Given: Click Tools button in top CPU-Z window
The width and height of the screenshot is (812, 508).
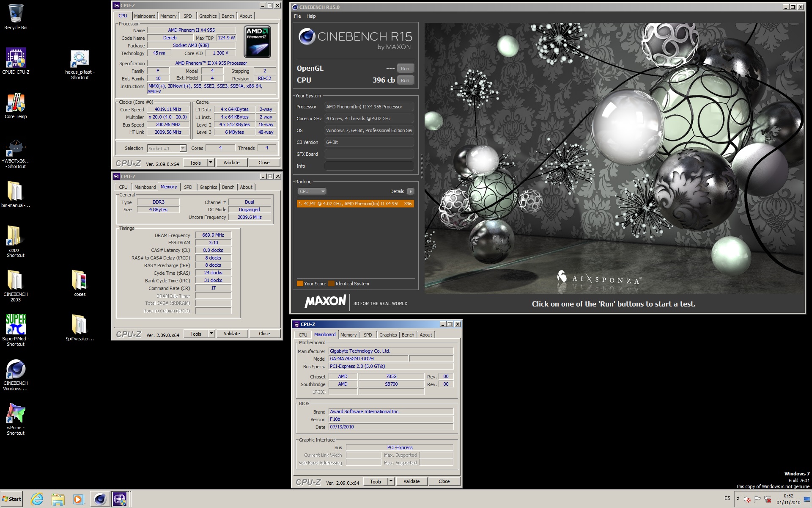Looking at the screenshot, I should click(195, 163).
